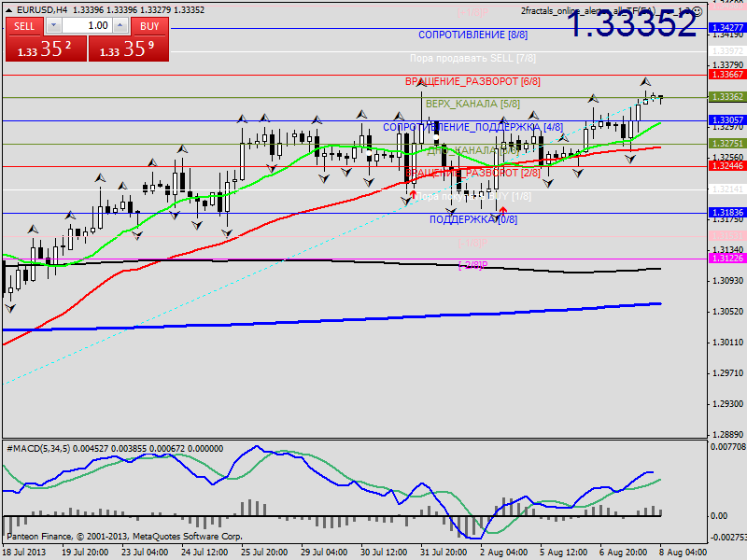The width and height of the screenshot is (747, 560).
Task: Click the 25 Jul 20:00 time axis label
Action: [266, 552]
